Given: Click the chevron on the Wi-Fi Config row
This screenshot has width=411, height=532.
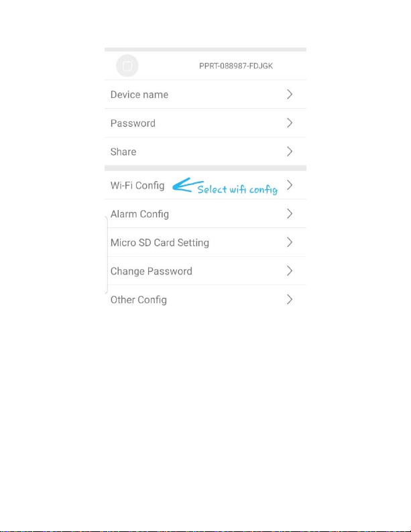Looking at the screenshot, I should (x=289, y=185).
